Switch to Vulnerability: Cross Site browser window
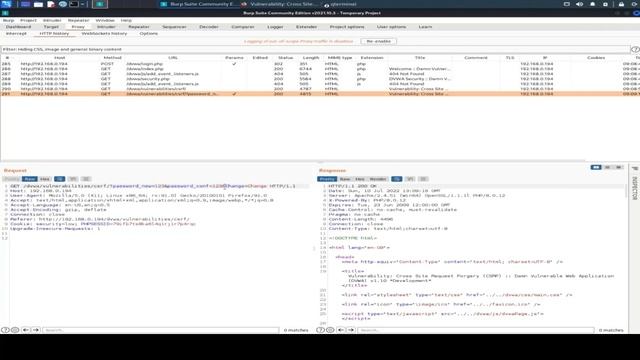The image size is (640, 360). [280, 4]
